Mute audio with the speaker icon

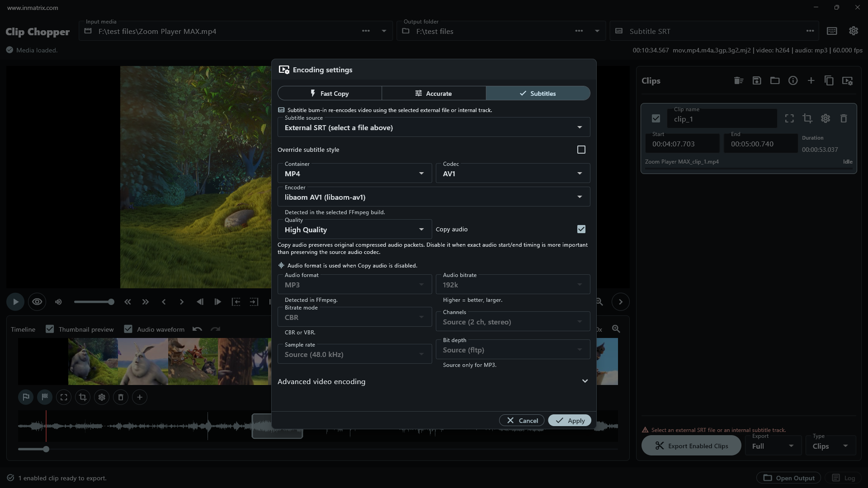(x=58, y=302)
